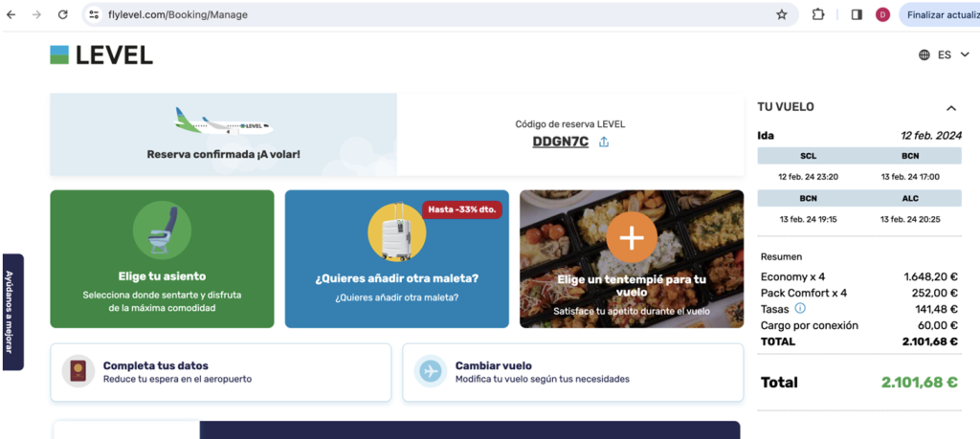The height and width of the screenshot is (439, 980).
Task: Click the Resumen label
Action: (x=781, y=256)
